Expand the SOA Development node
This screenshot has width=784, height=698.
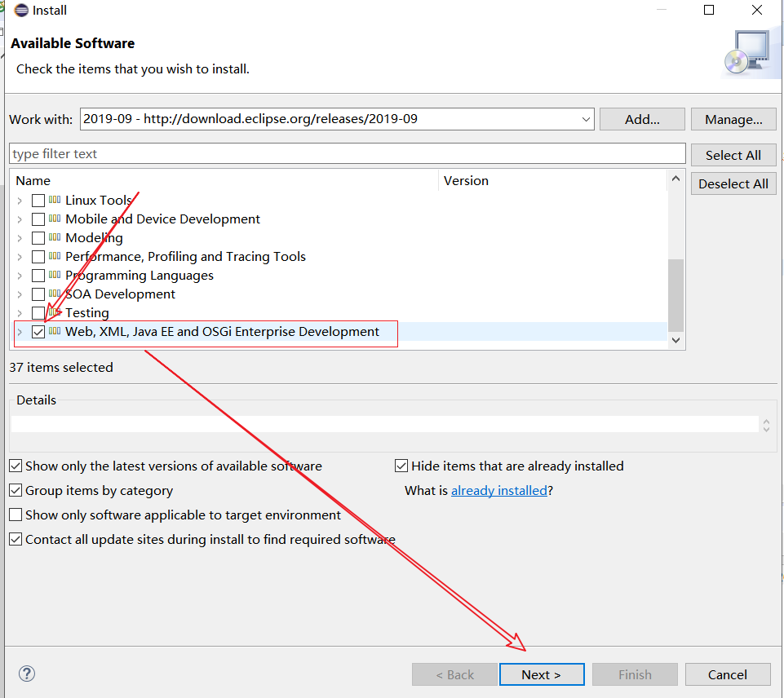(20, 294)
